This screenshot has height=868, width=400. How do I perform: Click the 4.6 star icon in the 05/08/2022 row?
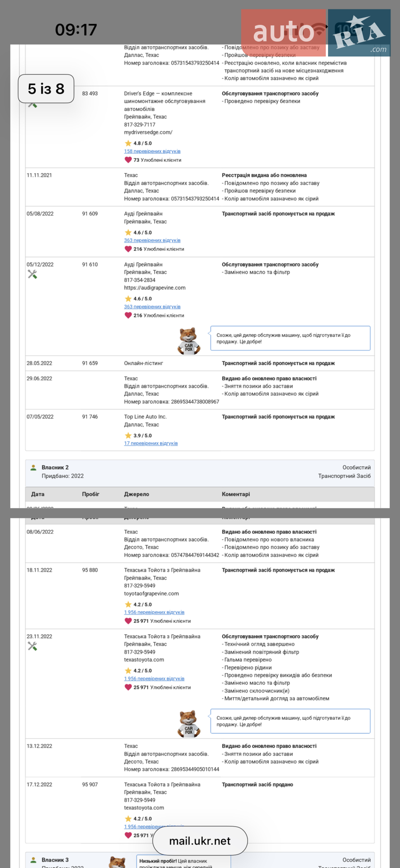point(128,232)
